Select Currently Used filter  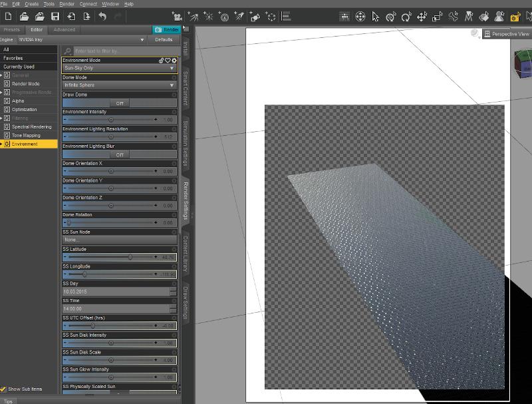[19, 67]
